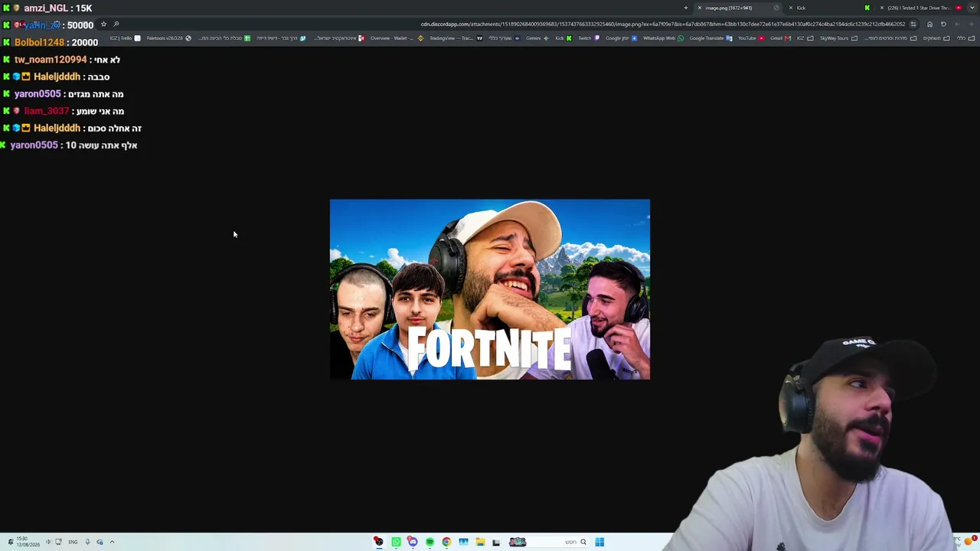The height and width of the screenshot is (551, 980).
Task: Open the IGZ bookmarks folder
Action: coord(805,38)
